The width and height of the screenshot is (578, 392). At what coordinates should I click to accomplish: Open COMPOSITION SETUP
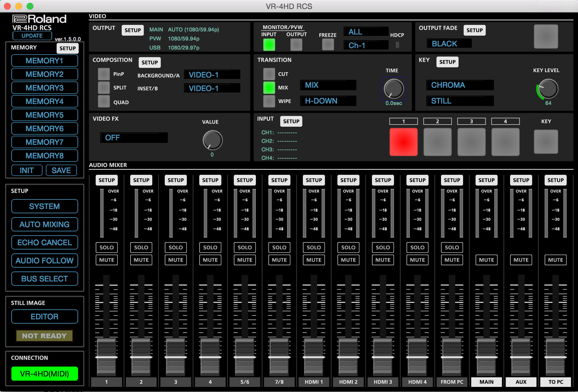pyautogui.click(x=149, y=63)
